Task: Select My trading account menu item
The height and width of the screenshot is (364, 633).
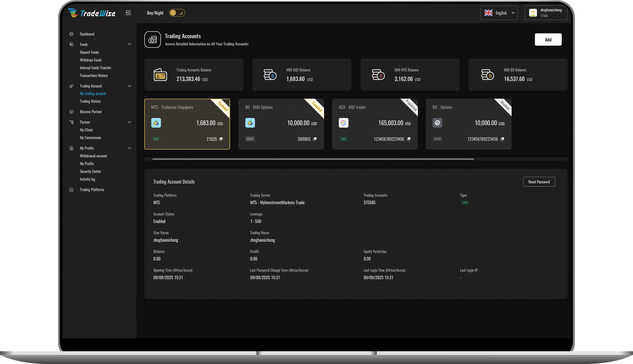Action: [93, 93]
